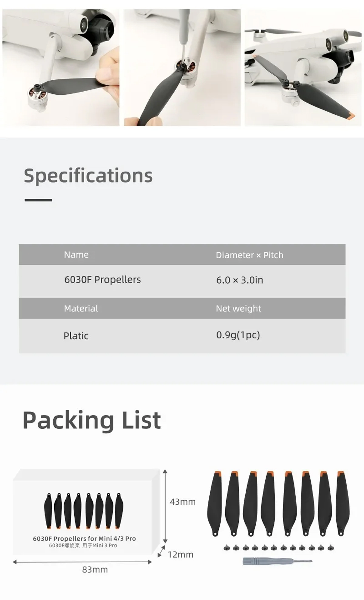Click the Specifications heading
Viewport: 364px width, 600px height.
click(x=88, y=176)
